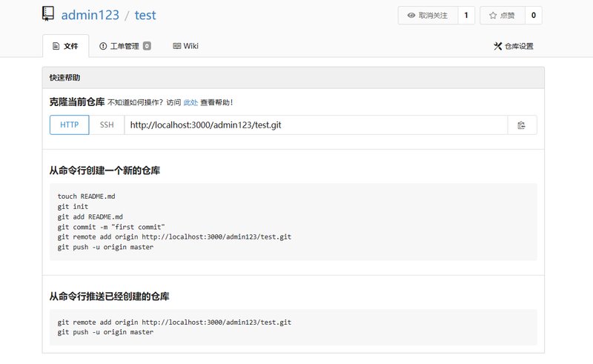Image resolution: width=593 pixels, height=364 pixels.
Task: View the watchers count 1
Action: 466,16
